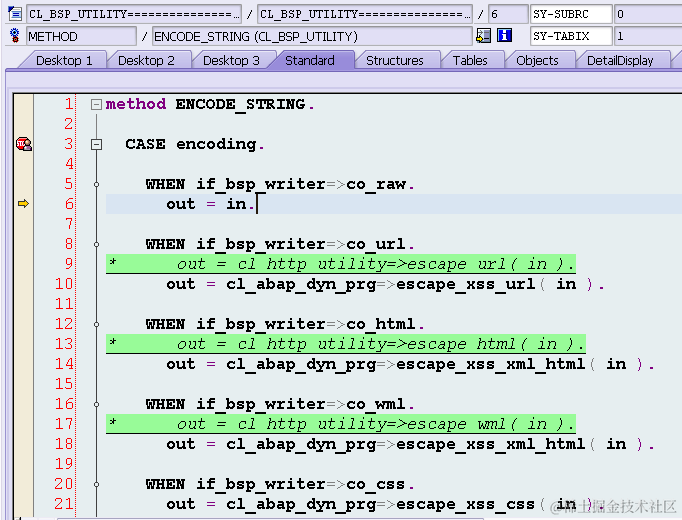Click the SY-SUBRC variable name field
Viewport: 682px width, 520px height.
[x=571, y=14]
